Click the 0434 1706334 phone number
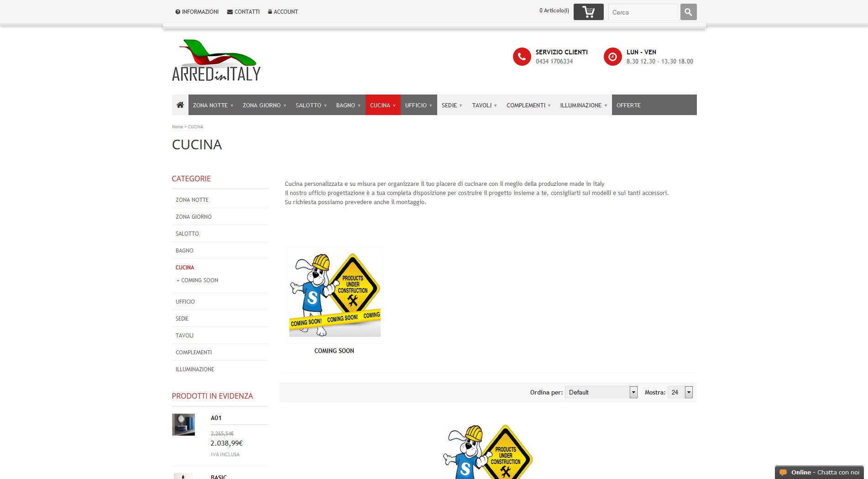Screen dimensions: 868x479 (554, 61)
